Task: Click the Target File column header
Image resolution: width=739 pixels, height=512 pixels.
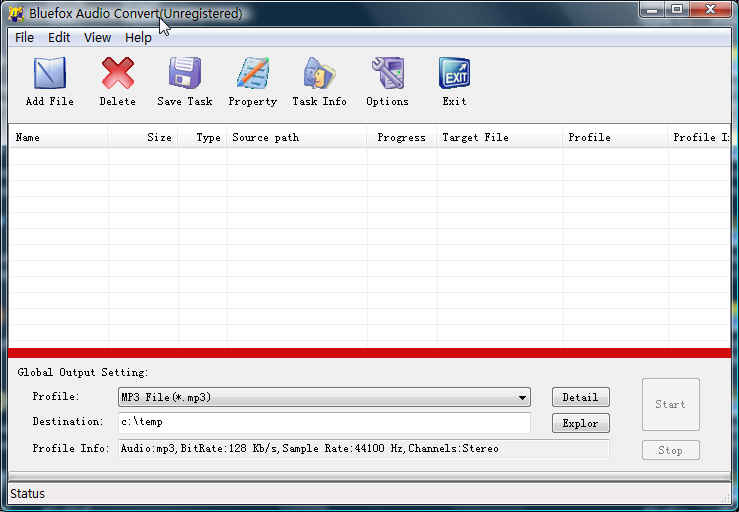Action: coord(500,138)
